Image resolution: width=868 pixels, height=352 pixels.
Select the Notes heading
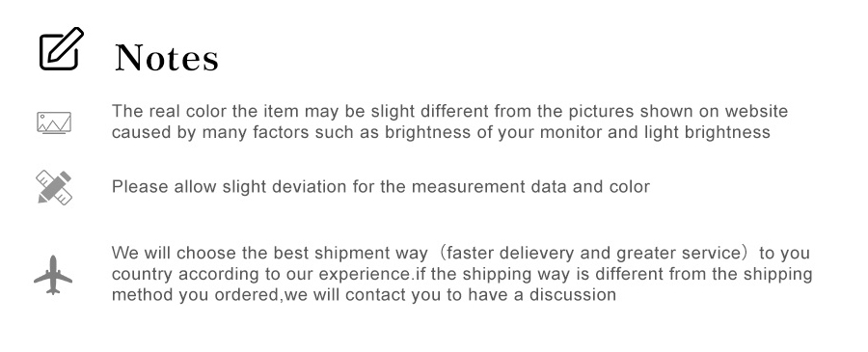click(167, 58)
